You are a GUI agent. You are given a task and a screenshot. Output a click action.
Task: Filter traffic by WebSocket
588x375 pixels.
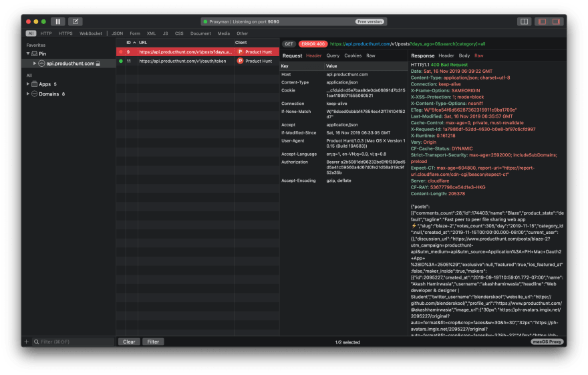pos(91,33)
